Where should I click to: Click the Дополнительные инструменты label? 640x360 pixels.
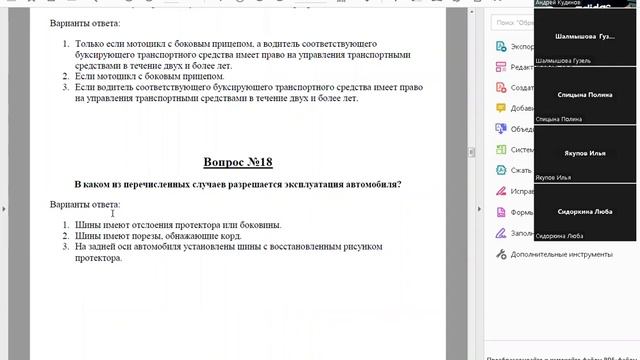(562, 254)
